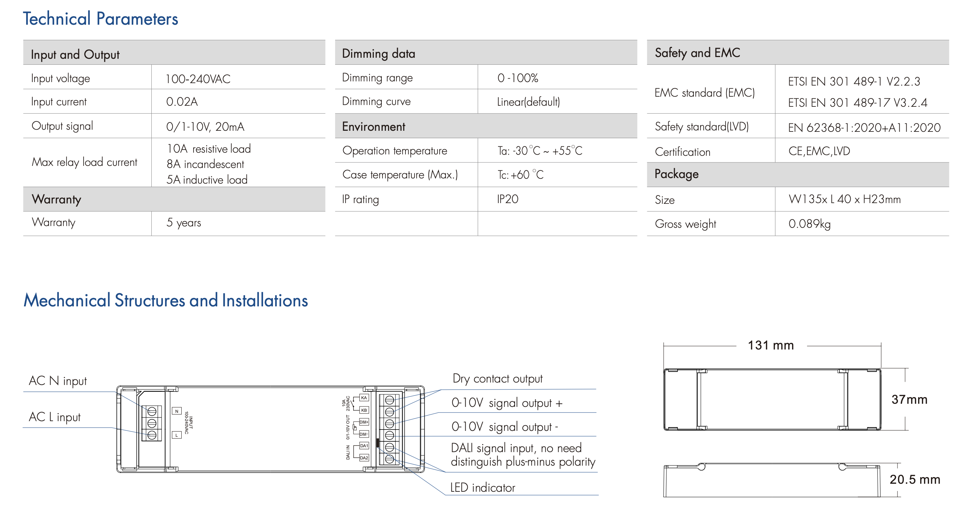Click the 'Technical Parameters' heading
Viewport: 980px width, 514px height.
click(101, 19)
